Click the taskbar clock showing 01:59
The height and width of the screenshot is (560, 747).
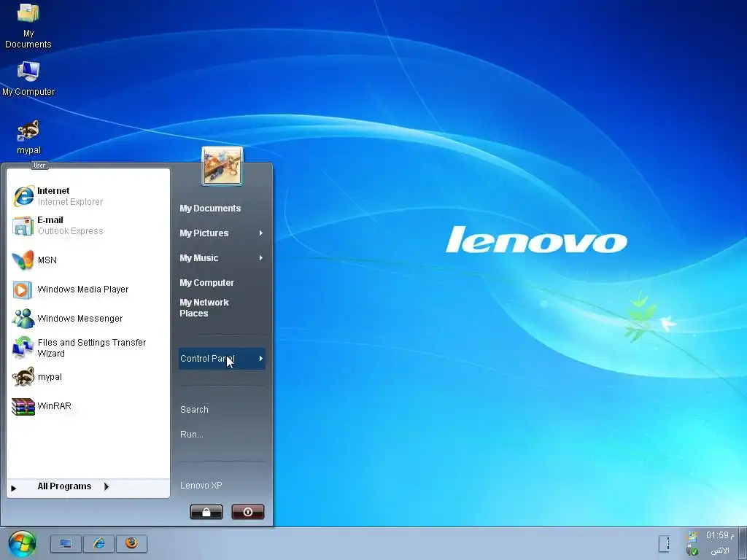pos(720,535)
